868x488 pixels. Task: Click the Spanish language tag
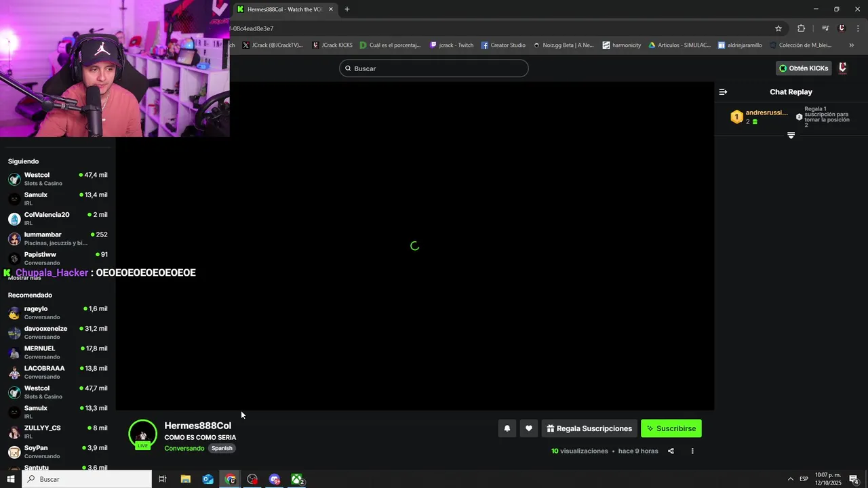[x=222, y=448]
